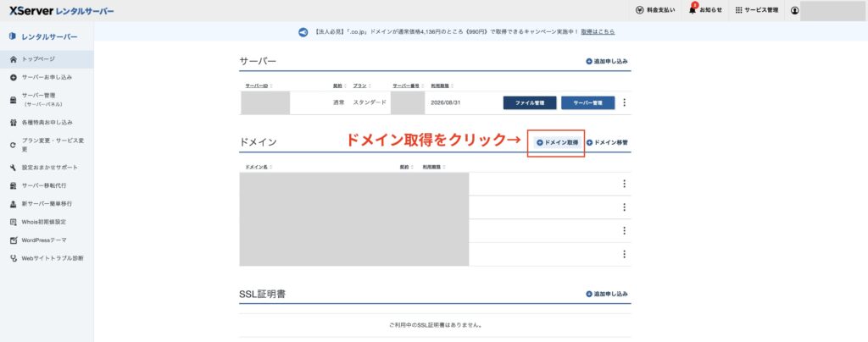Click the user account avatar icon

[794, 10]
